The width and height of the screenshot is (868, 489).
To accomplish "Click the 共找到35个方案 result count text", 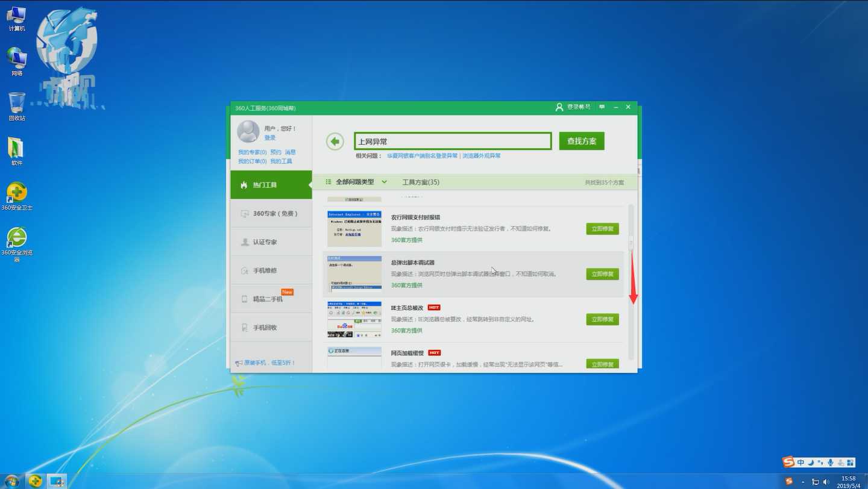I will pyautogui.click(x=604, y=182).
